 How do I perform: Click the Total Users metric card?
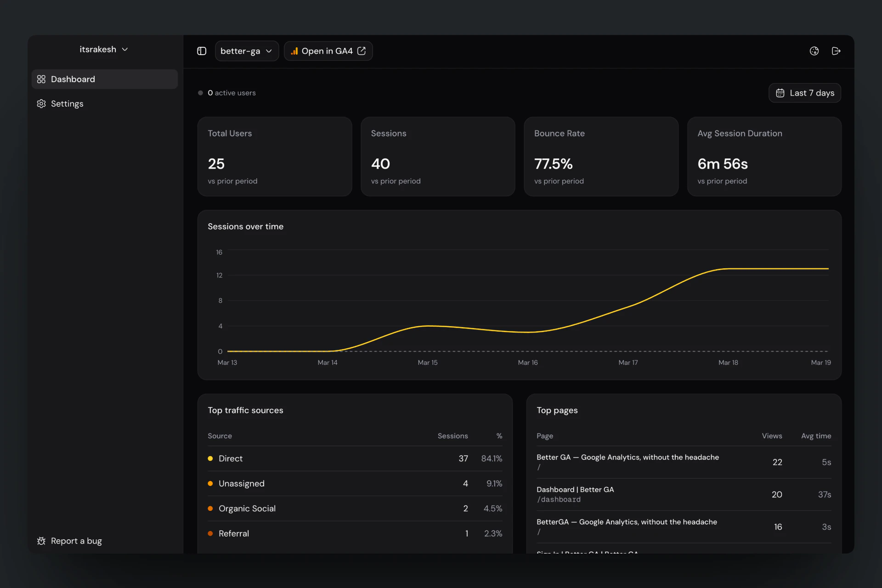pos(275,156)
